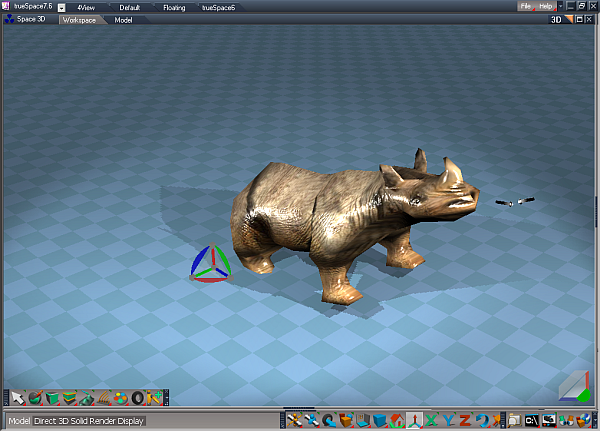The height and width of the screenshot is (431, 600).
Task: Select the orange curved lines hair tool
Action: click(103, 398)
